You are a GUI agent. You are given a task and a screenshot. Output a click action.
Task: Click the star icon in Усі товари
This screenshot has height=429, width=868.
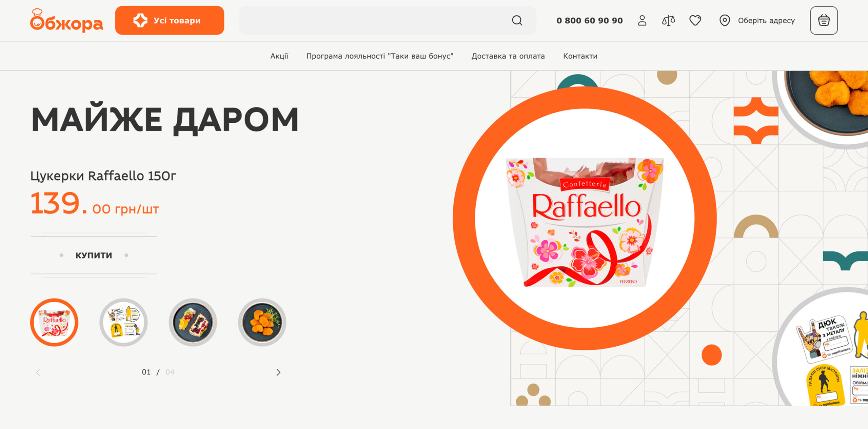pos(140,20)
